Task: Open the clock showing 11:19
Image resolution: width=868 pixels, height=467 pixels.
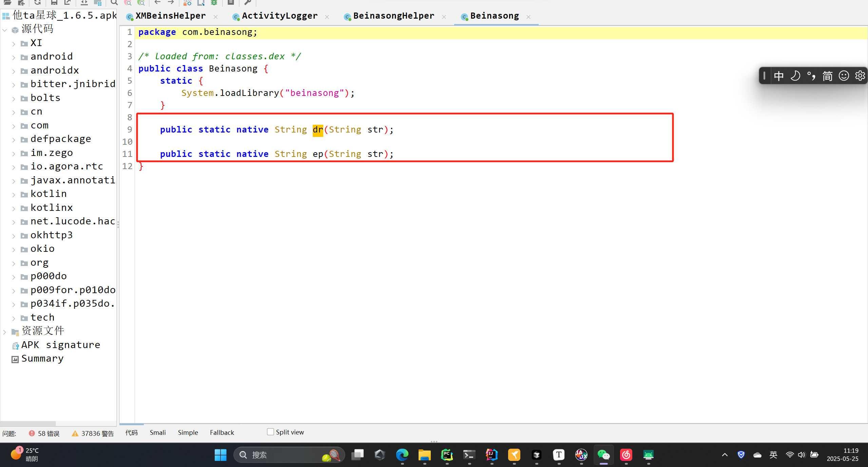Action: [x=843, y=454]
